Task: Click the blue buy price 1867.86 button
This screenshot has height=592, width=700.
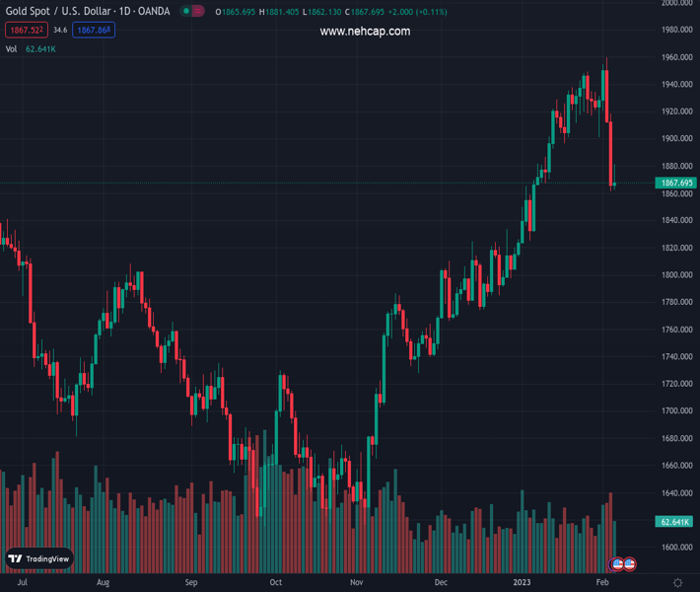Action: [95, 31]
